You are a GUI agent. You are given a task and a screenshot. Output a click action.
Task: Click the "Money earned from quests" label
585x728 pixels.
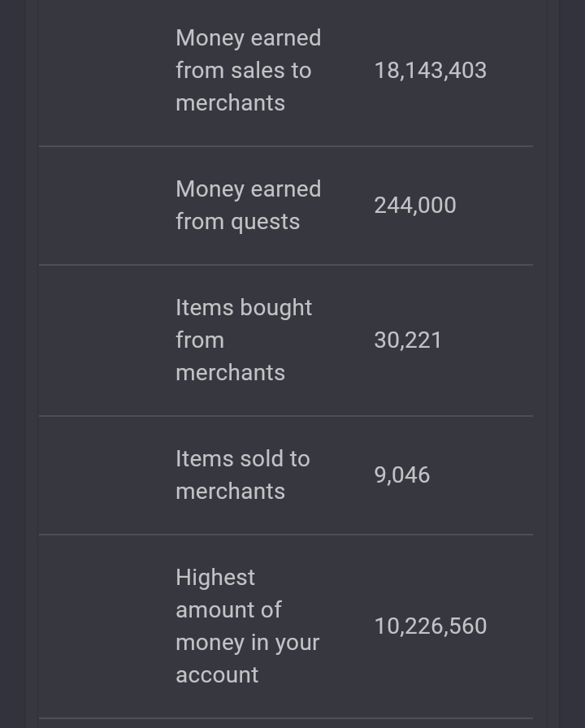(x=249, y=206)
